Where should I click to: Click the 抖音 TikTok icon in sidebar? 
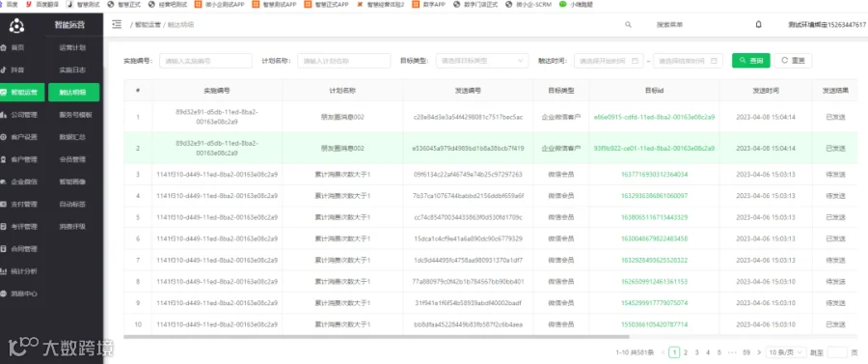(x=4, y=70)
